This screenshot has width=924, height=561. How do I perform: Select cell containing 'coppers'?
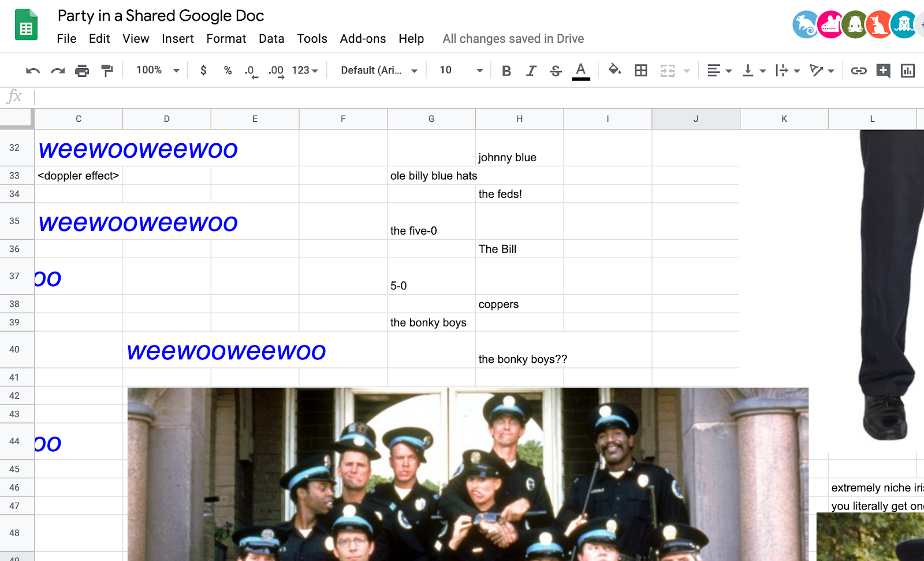(519, 304)
